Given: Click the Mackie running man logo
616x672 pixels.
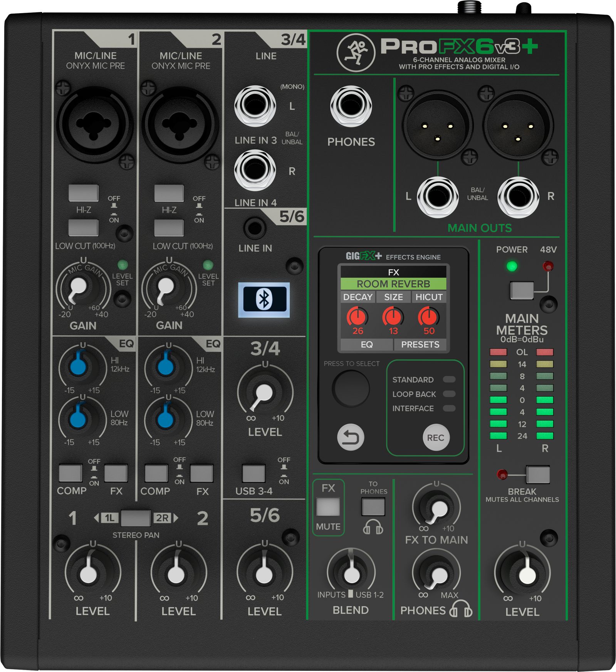Looking at the screenshot, I should click(356, 52).
